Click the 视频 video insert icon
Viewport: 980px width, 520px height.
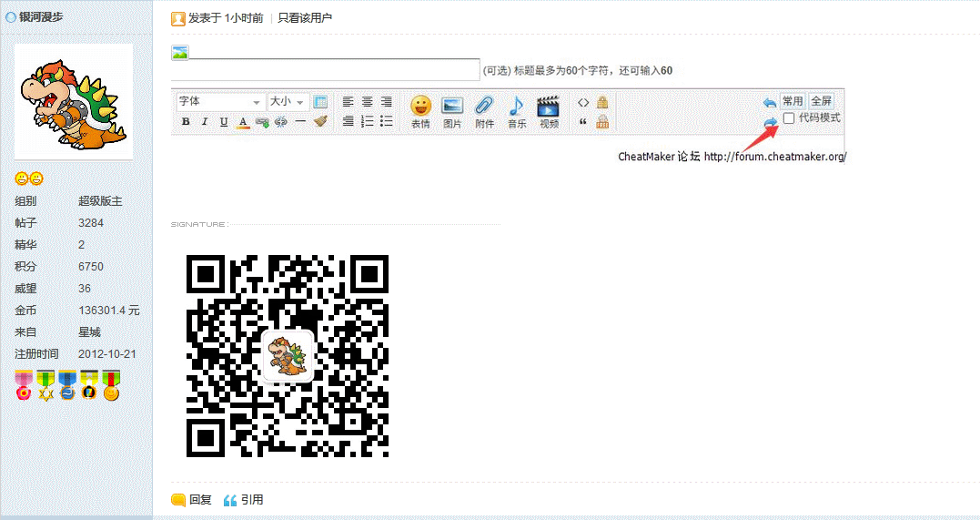tap(549, 111)
